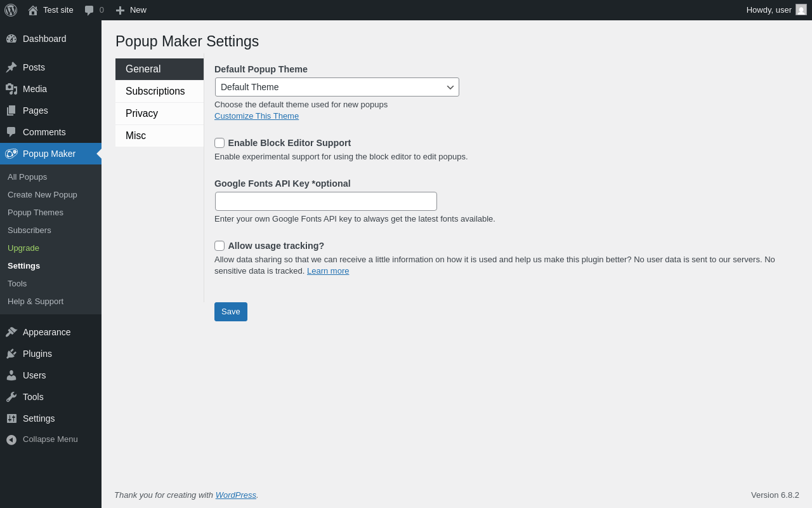
Task: Click the Pages icon in sidebar
Action: [x=11, y=110]
